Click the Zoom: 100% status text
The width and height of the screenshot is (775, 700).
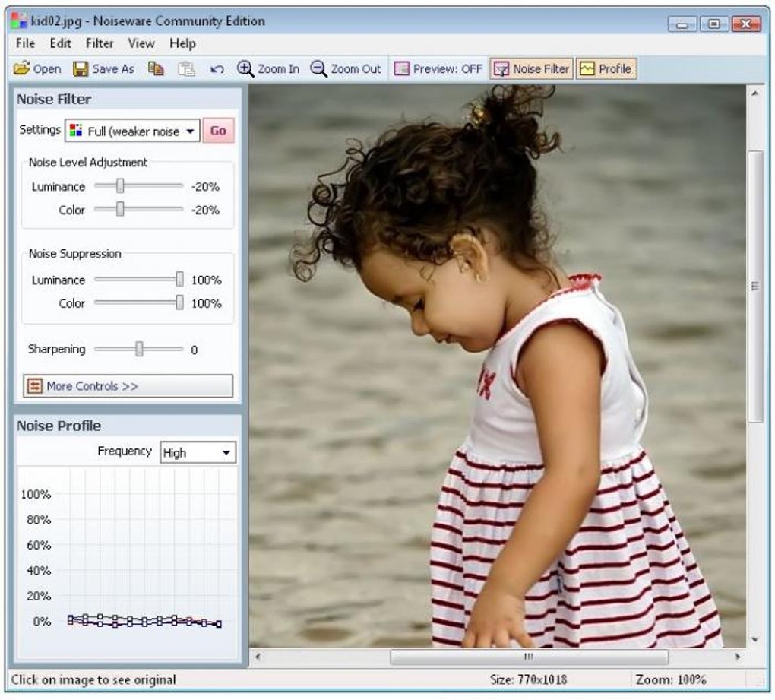pos(671,679)
